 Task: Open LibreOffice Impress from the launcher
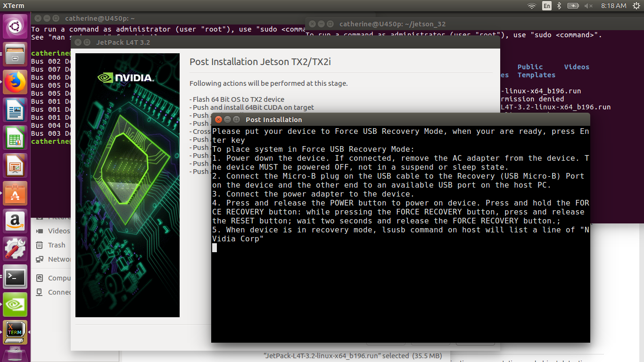(16, 165)
